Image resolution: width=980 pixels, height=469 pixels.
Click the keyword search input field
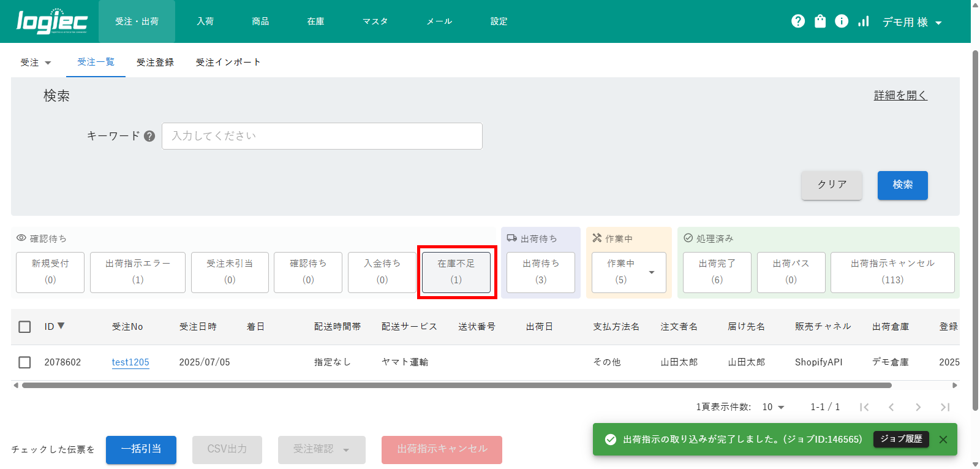coord(322,136)
